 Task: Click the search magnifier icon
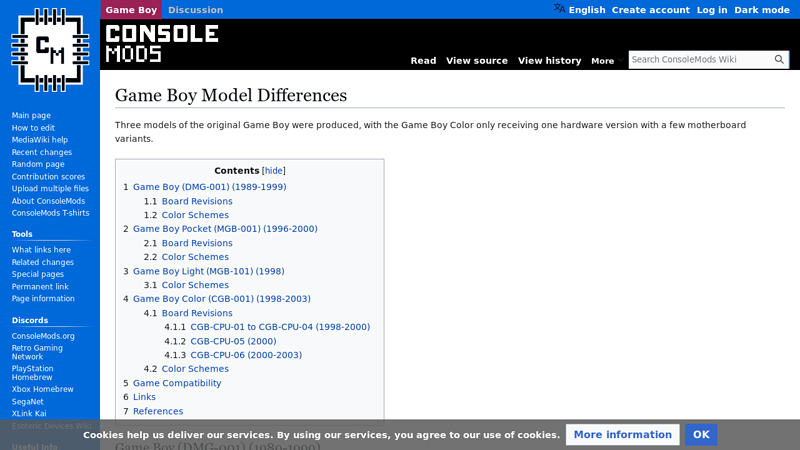pyautogui.click(x=779, y=60)
